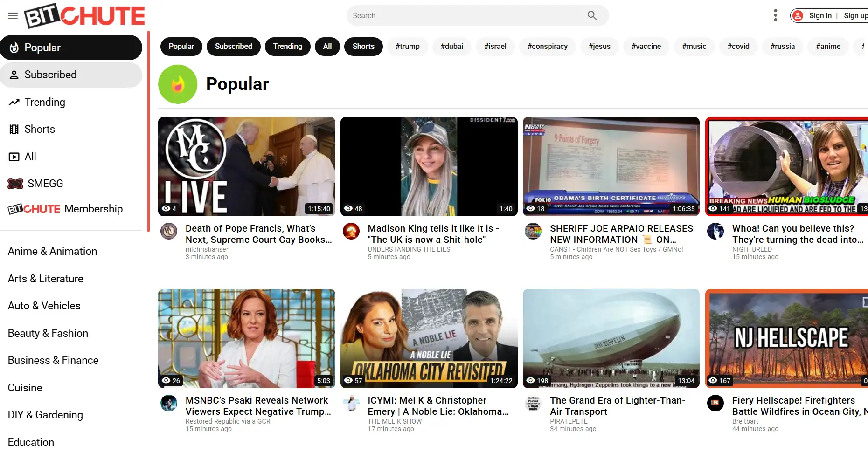
Task: Click the search magnifier icon
Action: click(592, 15)
